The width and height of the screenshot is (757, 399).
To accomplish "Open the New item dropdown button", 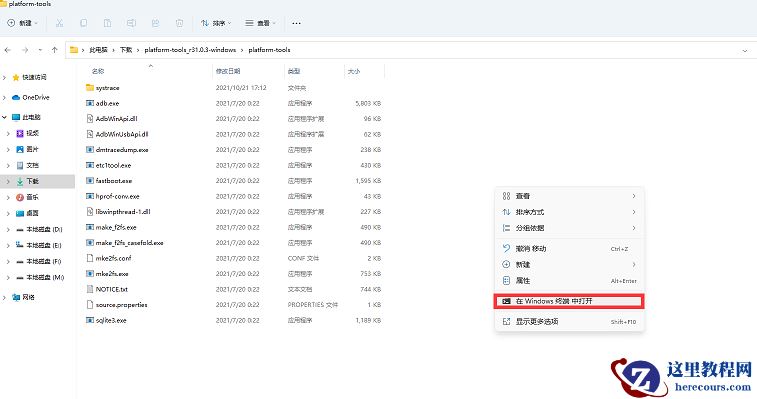I will (22, 23).
